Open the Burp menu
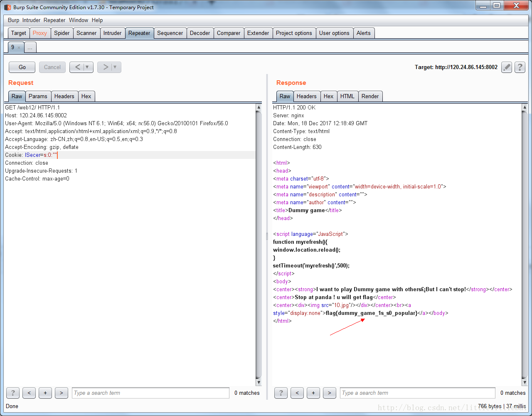 coord(14,20)
